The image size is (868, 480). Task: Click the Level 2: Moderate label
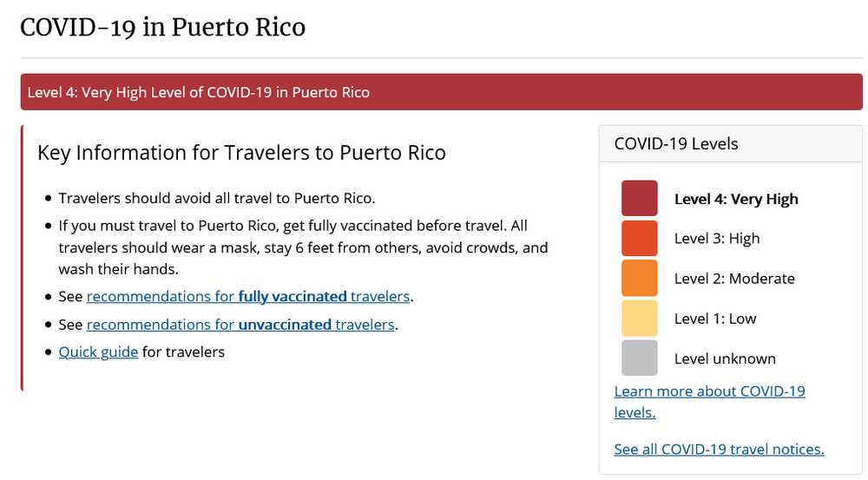point(734,278)
